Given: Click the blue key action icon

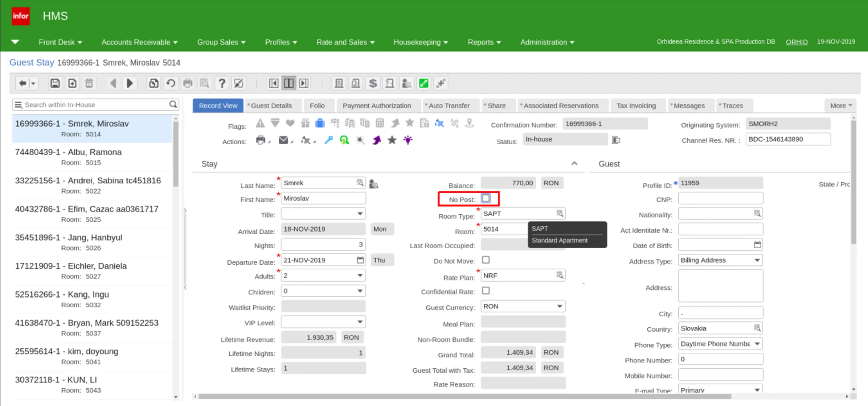Looking at the screenshot, I should pyautogui.click(x=328, y=140).
